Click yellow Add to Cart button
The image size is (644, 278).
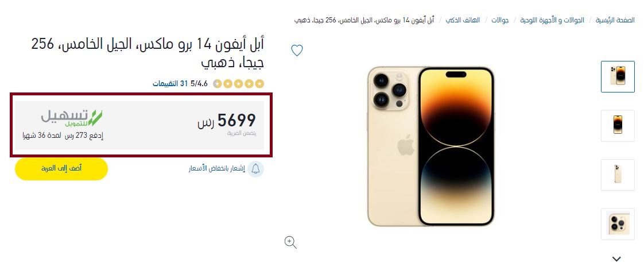point(61,169)
